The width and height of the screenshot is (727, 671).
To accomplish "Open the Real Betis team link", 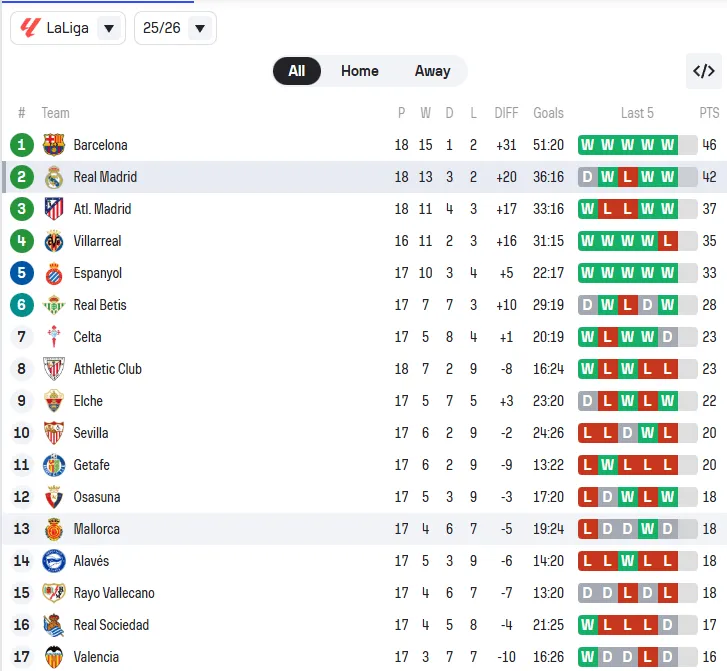I will pyautogui.click(x=100, y=305).
